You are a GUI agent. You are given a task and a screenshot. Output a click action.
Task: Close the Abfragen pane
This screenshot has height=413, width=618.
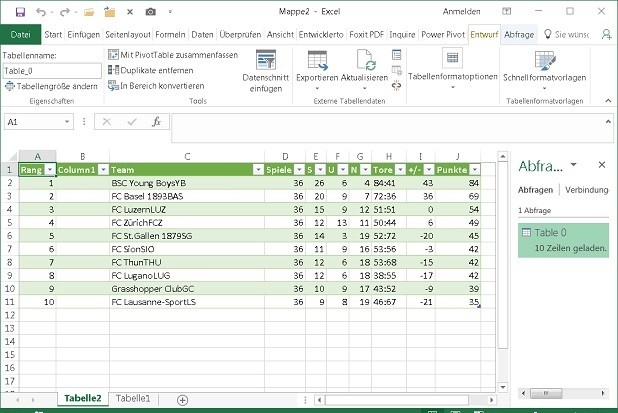coord(602,165)
